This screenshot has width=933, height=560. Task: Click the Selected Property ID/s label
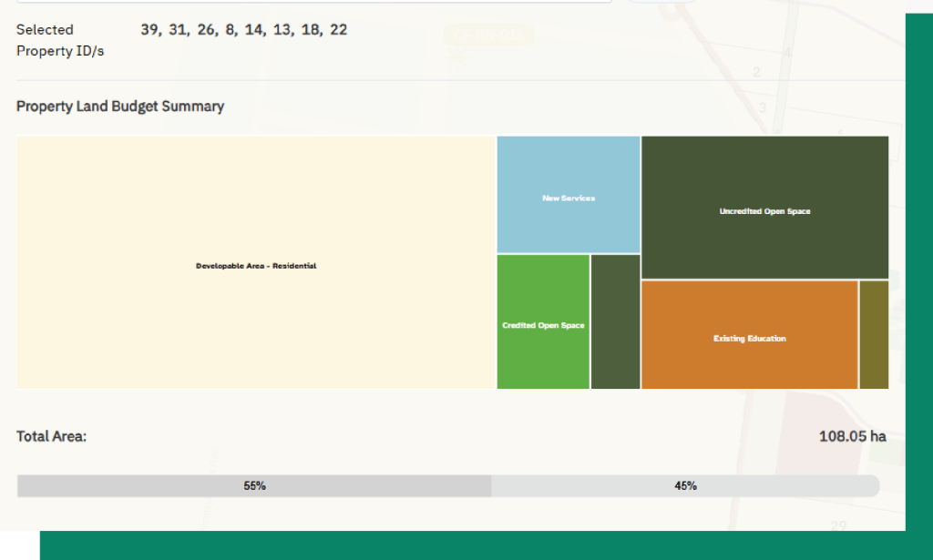(x=60, y=40)
